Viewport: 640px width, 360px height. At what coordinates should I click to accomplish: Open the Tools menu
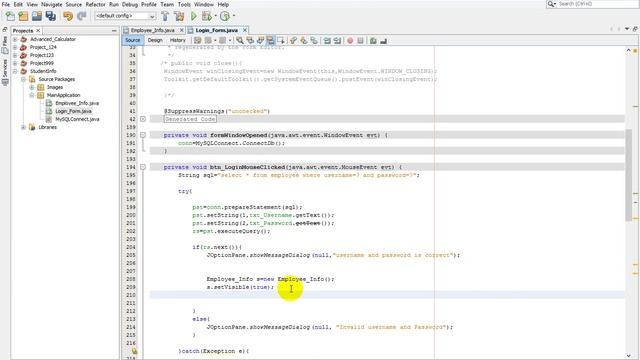tap(184, 4)
